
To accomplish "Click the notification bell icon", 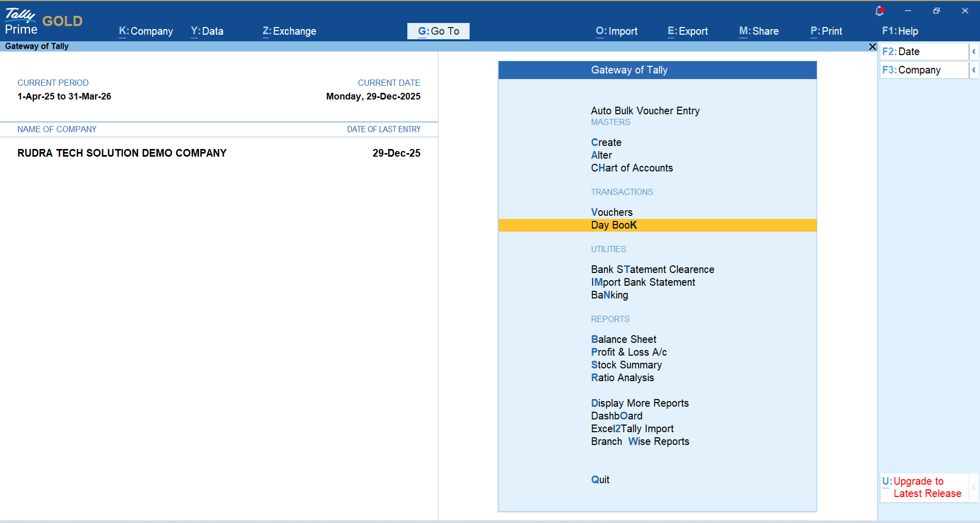I will [x=879, y=11].
